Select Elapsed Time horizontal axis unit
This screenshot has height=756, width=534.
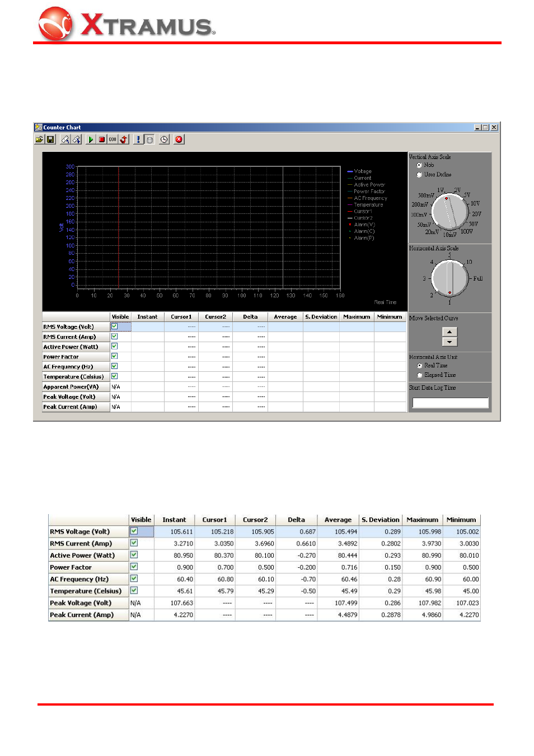pyautogui.click(x=419, y=375)
